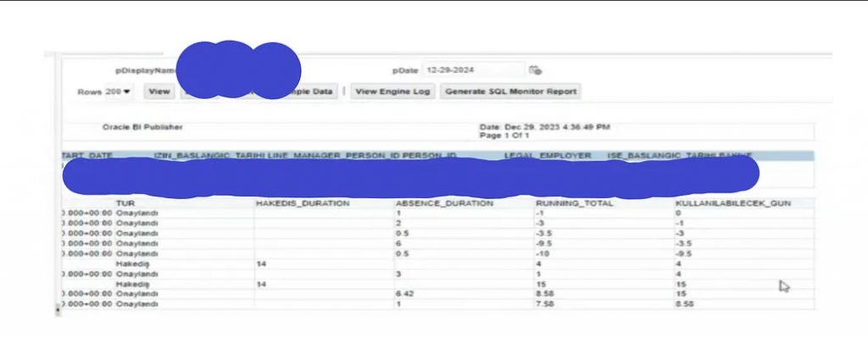Click the View button
The height and width of the screenshot is (337, 868).
point(159,91)
